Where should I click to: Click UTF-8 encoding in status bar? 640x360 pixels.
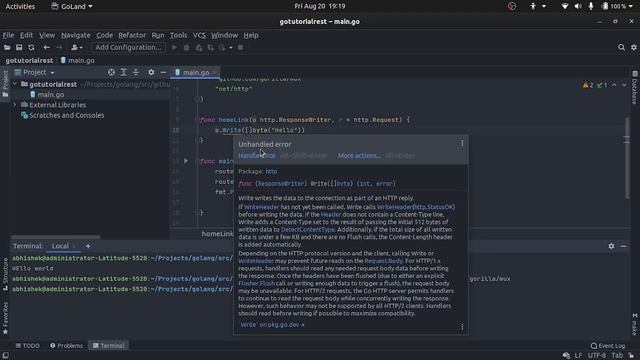[x=596, y=356]
